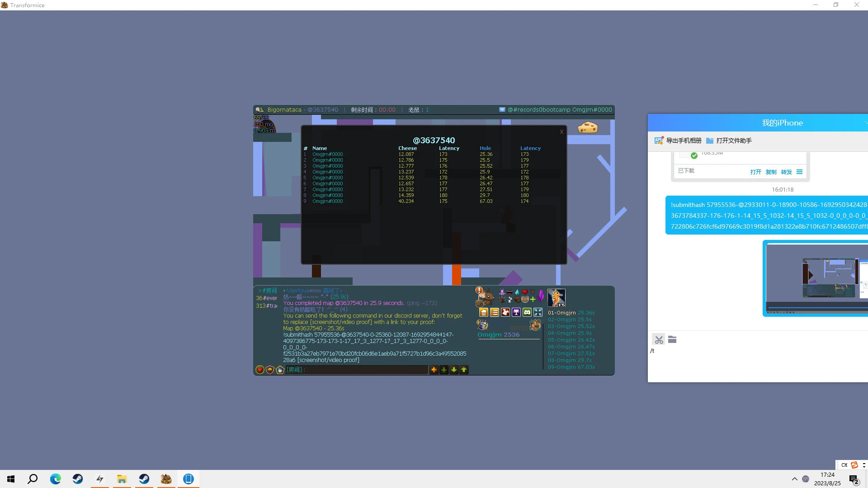Screen dimensions: 868x488
Task: Open Microsoft Edge from the taskbar
Action: click(55, 479)
